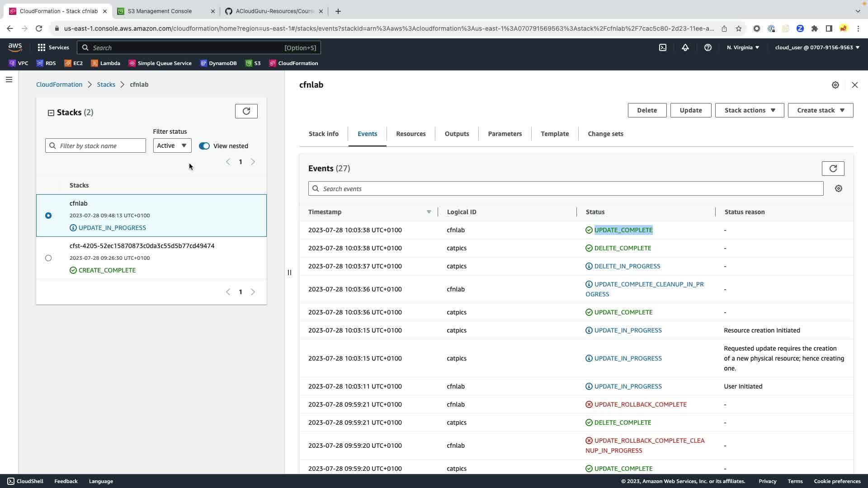Switch to the Resources tab
The image size is (868, 488).
pos(410,134)
